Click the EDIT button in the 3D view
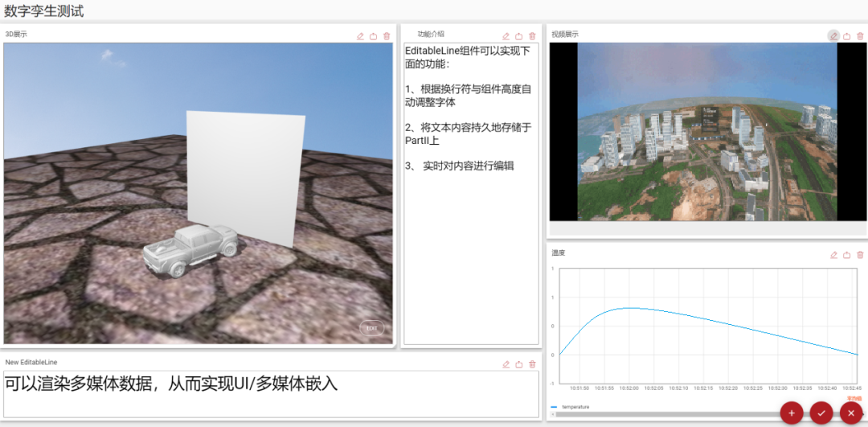Screen dimensions: 868x427 coord(371,328)
